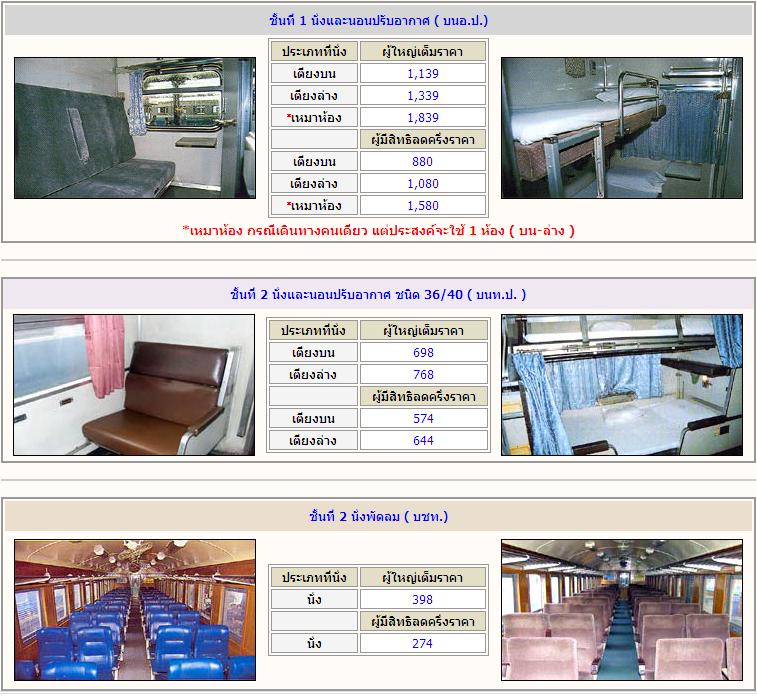Click ประเภทที่นั่ง header in first class table

[x=314, y=51]
